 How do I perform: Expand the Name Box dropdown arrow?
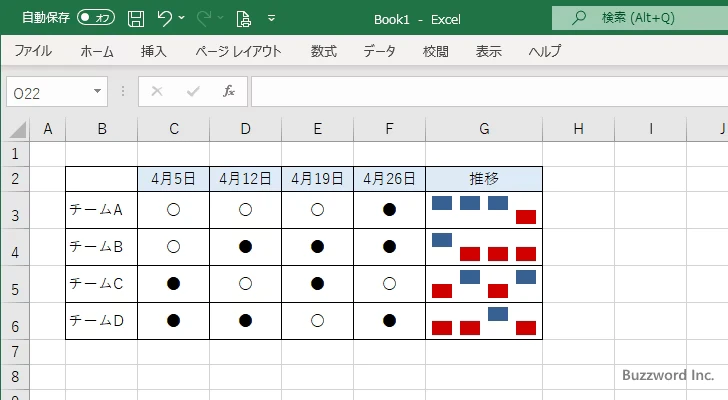(x=98, y=91)
